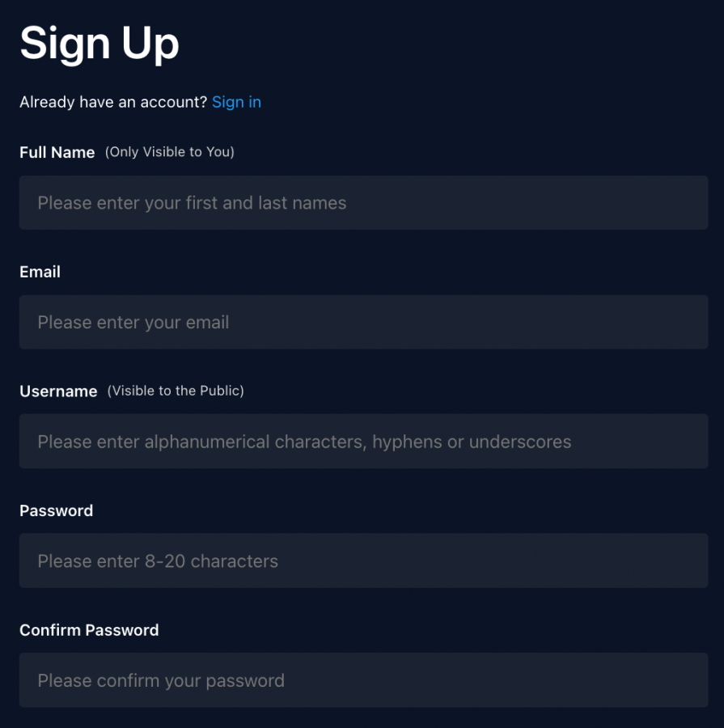Click the Sign in link
This screenshot has height=728, width=724.
coord(236,102)
